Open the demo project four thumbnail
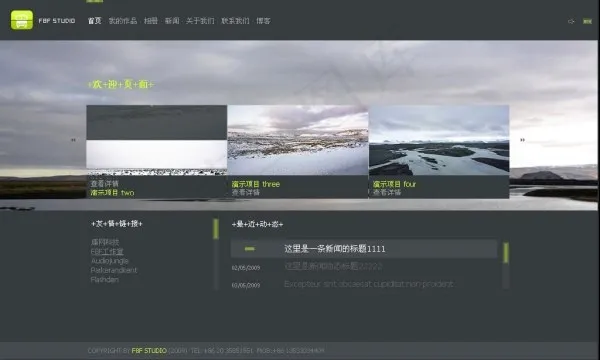The image size is (600, 360). [439, 140]
